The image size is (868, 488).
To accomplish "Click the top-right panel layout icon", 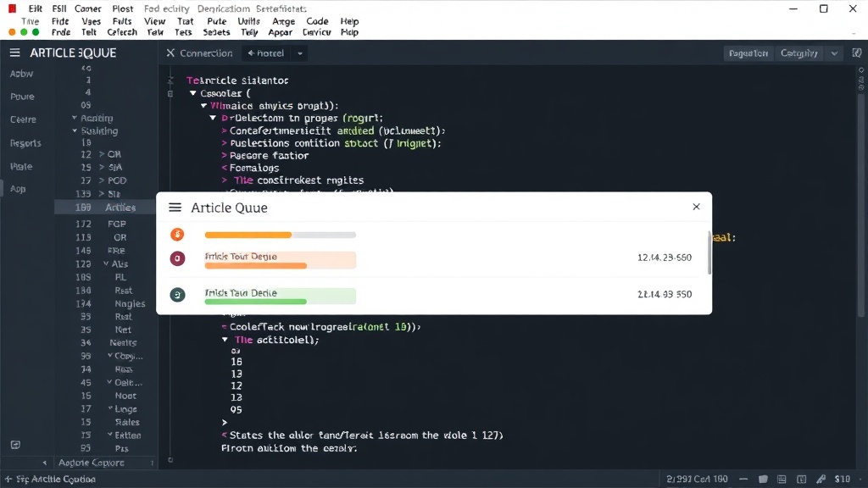I will (857, 53).
